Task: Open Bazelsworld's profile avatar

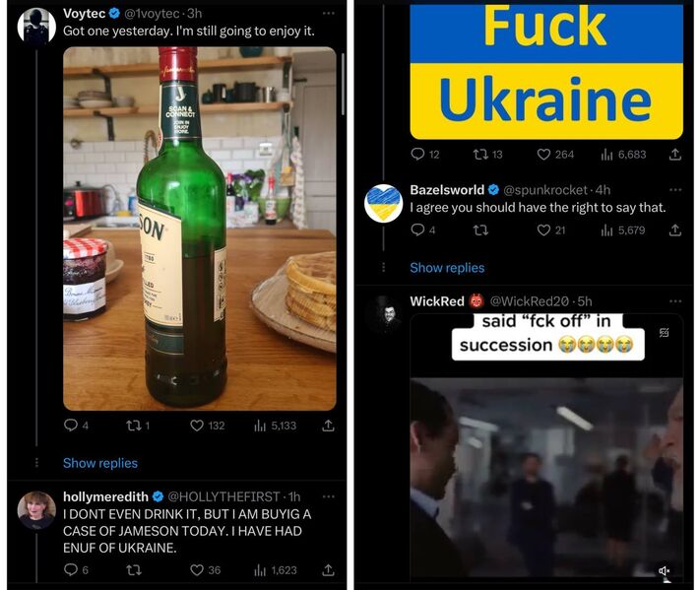Action: point(384,203)
